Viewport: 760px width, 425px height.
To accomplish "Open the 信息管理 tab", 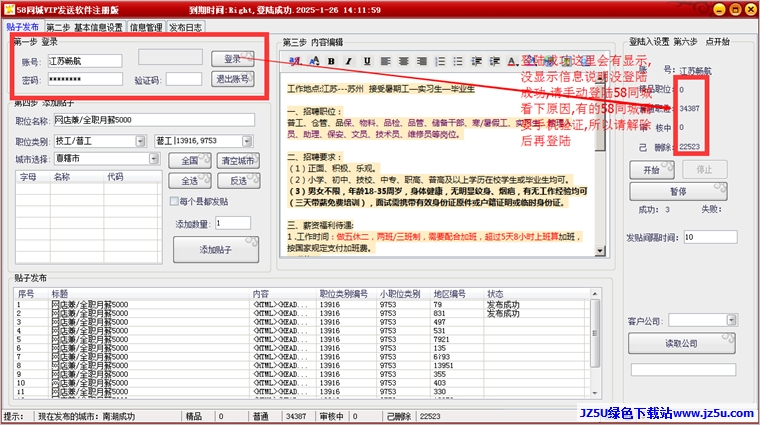I will 146,27.
